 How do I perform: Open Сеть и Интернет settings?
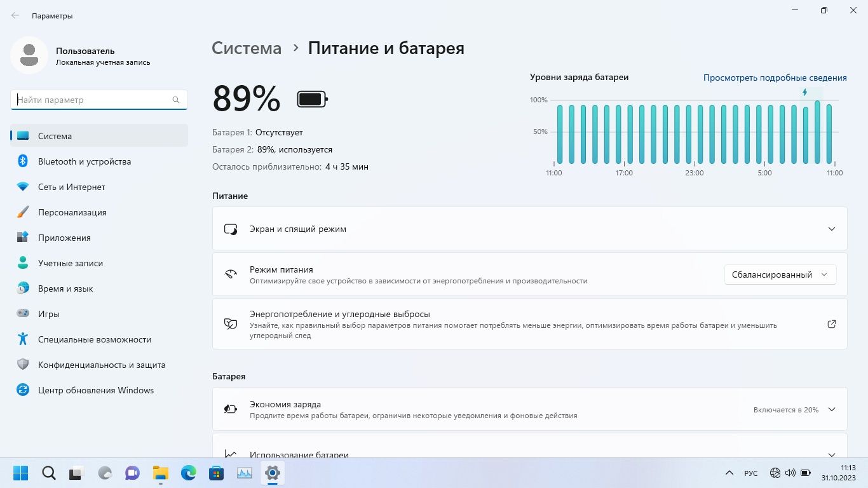click(x=99, y=187)
